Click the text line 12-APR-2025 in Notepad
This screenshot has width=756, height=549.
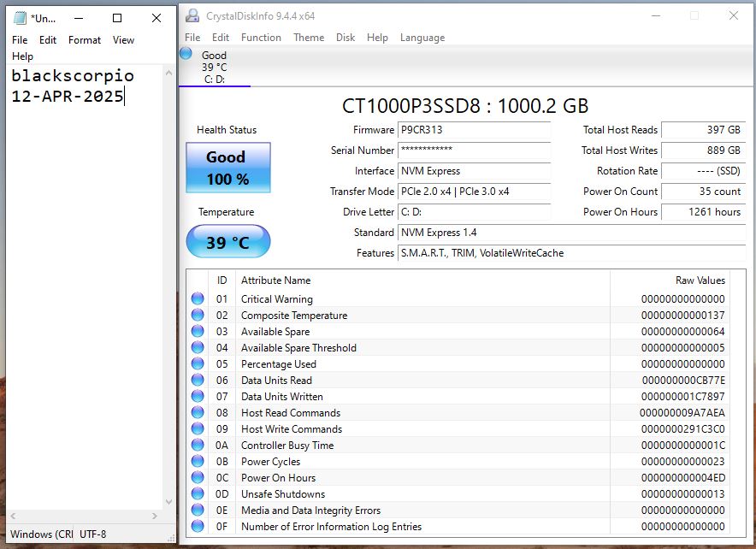pos(68,96)
